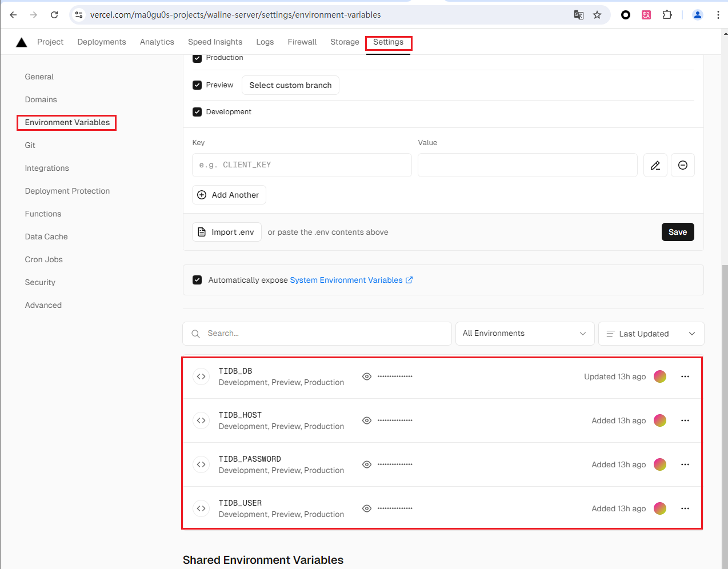Open Integrations in the sidebar
The image size is (728, 569).
[47, 168]
